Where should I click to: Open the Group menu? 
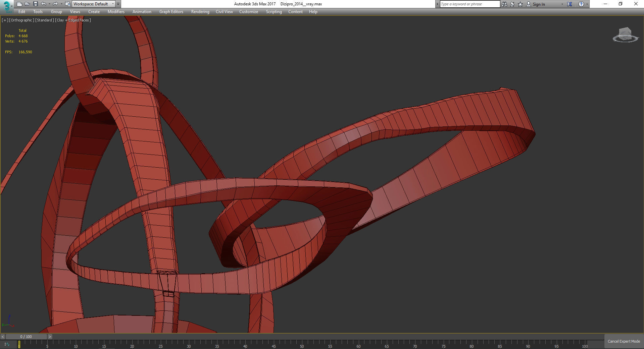coord(56,12)
